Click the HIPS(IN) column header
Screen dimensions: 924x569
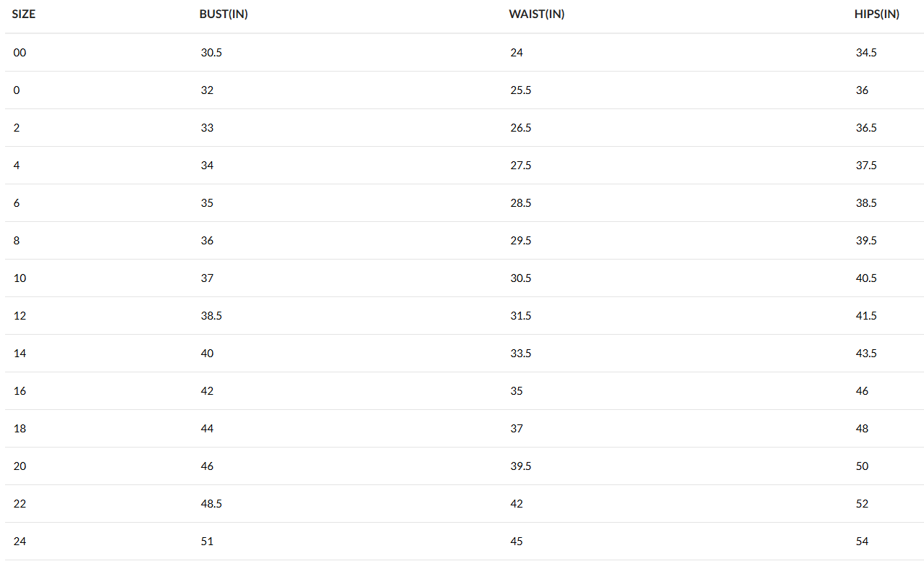point(877,14)
